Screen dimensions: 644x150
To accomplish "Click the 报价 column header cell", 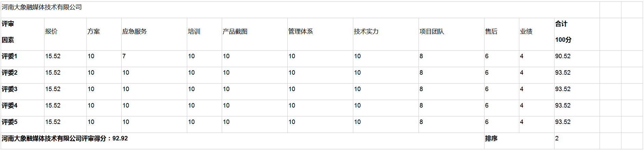I will pos(51,32).
